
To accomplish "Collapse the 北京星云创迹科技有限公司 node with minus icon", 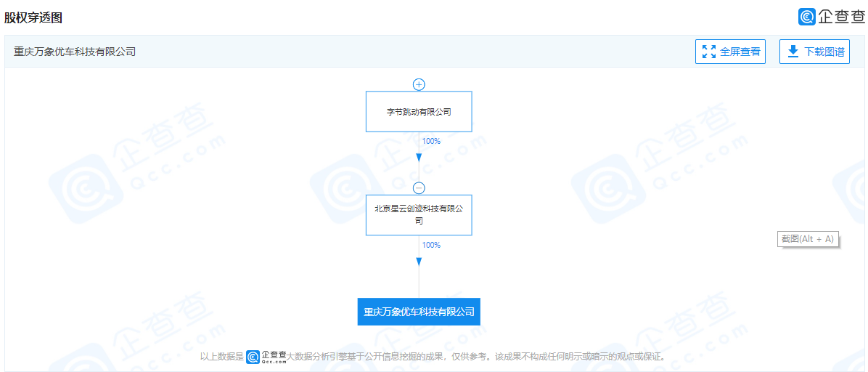I will coord(419,188).
